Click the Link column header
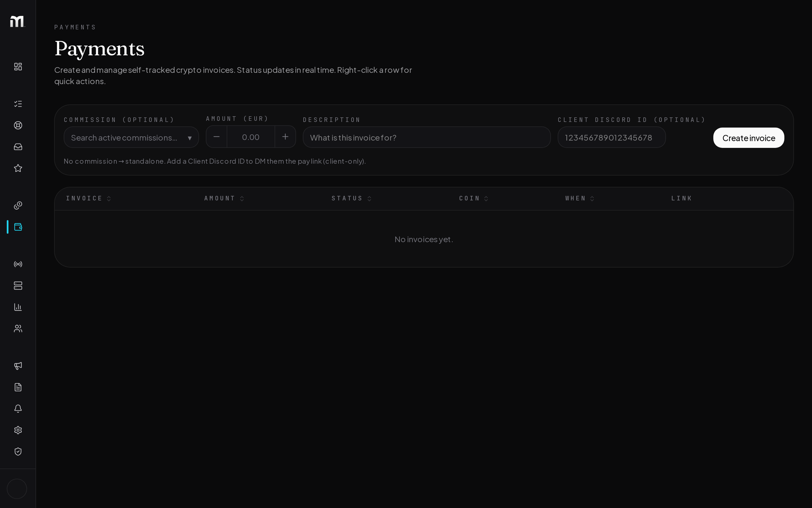 [681, 198]
